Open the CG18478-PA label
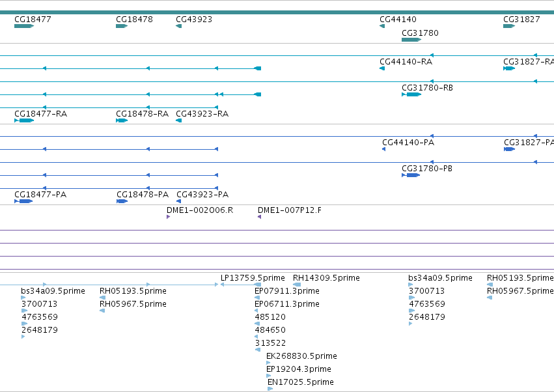554x392 pixels. tap(143, 195)
